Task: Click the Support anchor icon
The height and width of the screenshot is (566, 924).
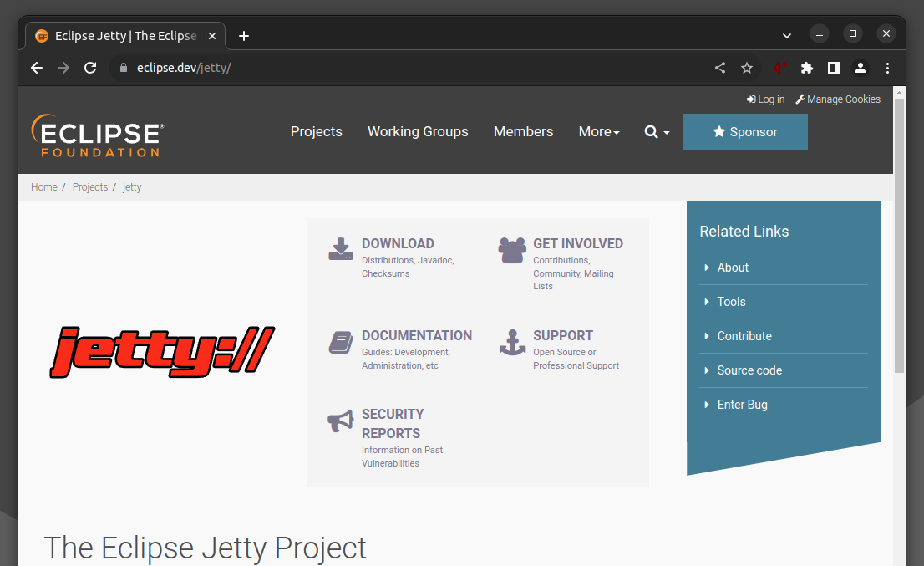Action: [512, 342]
